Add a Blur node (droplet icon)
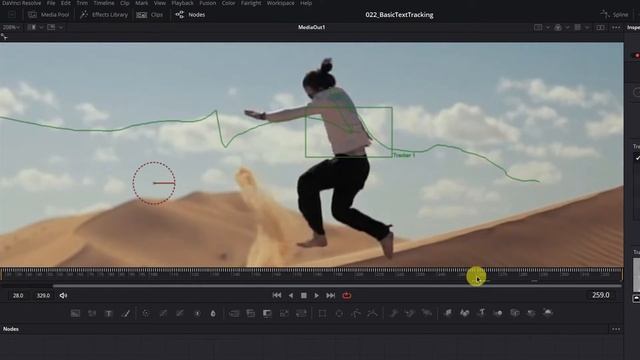 tap(213, 313)
